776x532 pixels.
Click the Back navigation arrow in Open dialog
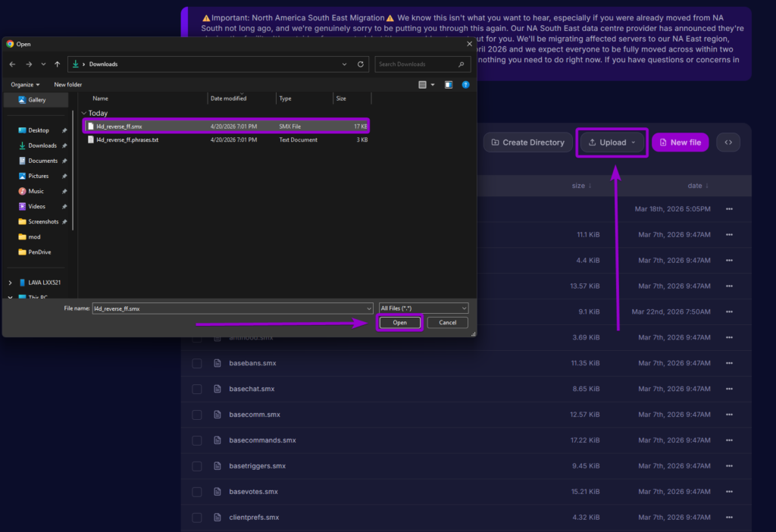click(x=12, y=64)
